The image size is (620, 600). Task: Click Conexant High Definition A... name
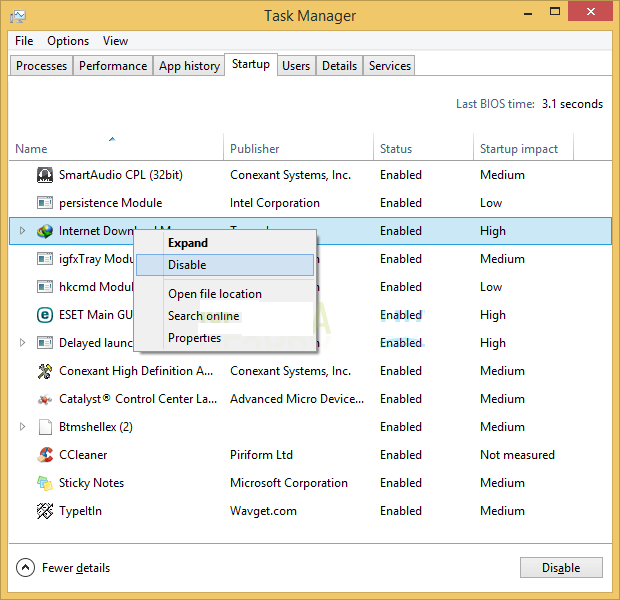(x=136, y=371)
